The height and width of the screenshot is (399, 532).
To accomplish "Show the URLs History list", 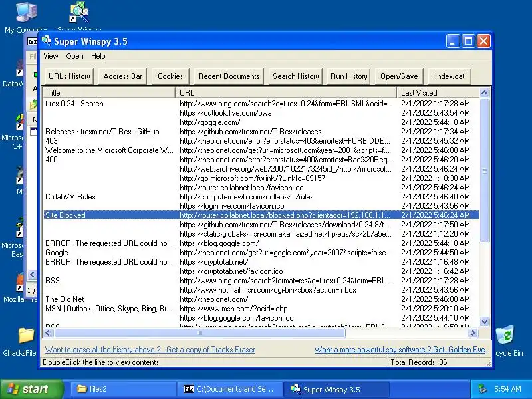I will pos(69,76).
